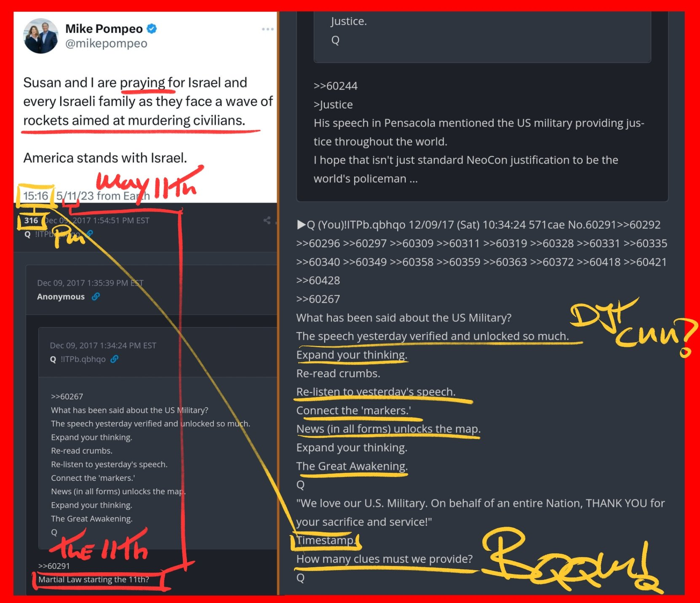Image resolution: width=700 pixels, height=603 pixels.
Task: Click the Dec 09, 2017 1:34:24 PM timestamp
Action: (x=103, y=346)
